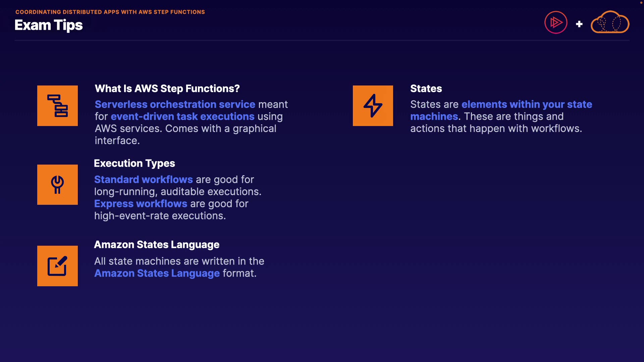
Task: Select the 'Execution Types' heading
Action: pos(134,163)
